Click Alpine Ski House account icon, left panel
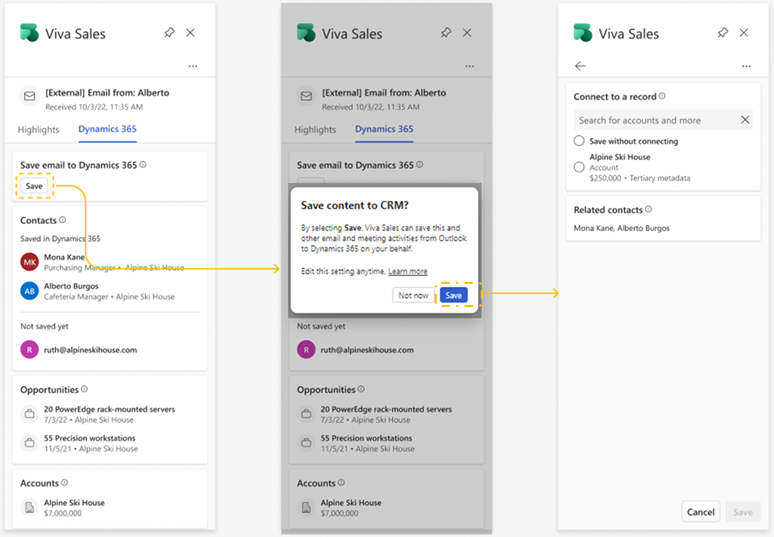The width and height of the screenshot is (774, 537). click(30, 507)
